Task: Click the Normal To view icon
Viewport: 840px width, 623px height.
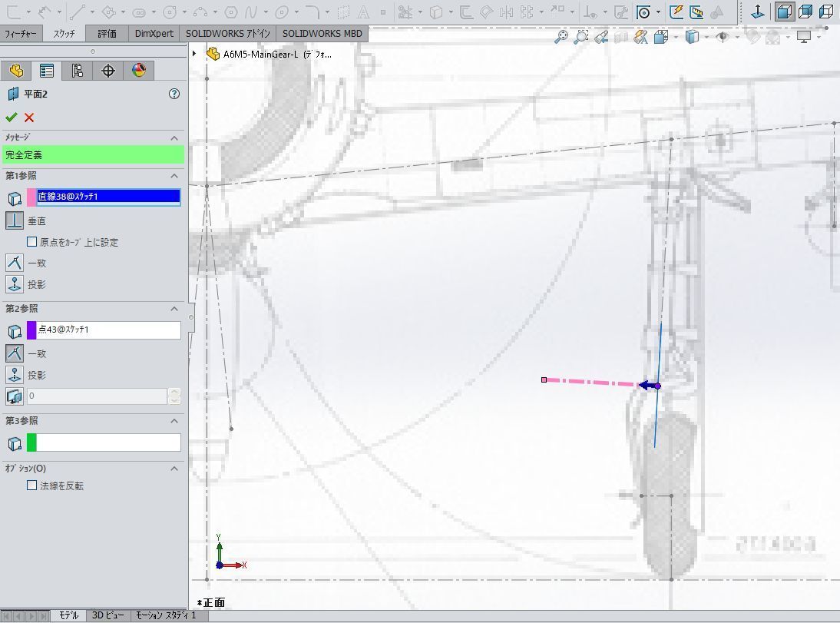Action: tap(758, 12)
